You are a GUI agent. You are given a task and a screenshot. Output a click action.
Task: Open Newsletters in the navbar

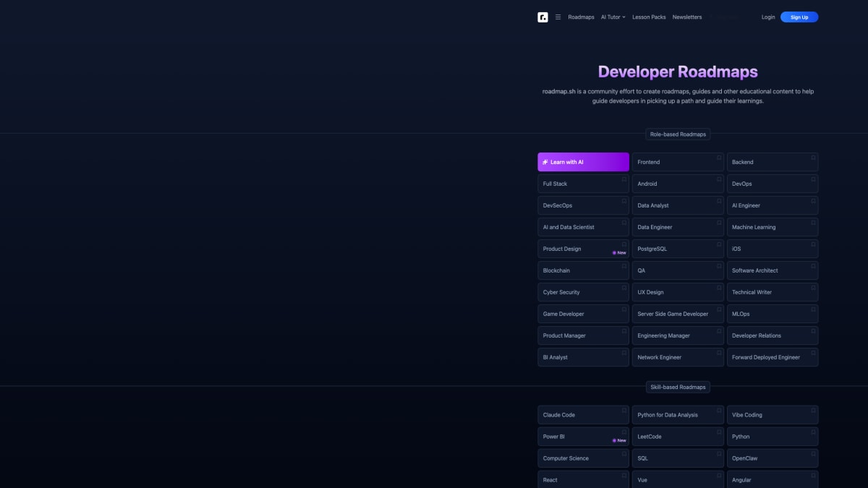coord(687,17)
